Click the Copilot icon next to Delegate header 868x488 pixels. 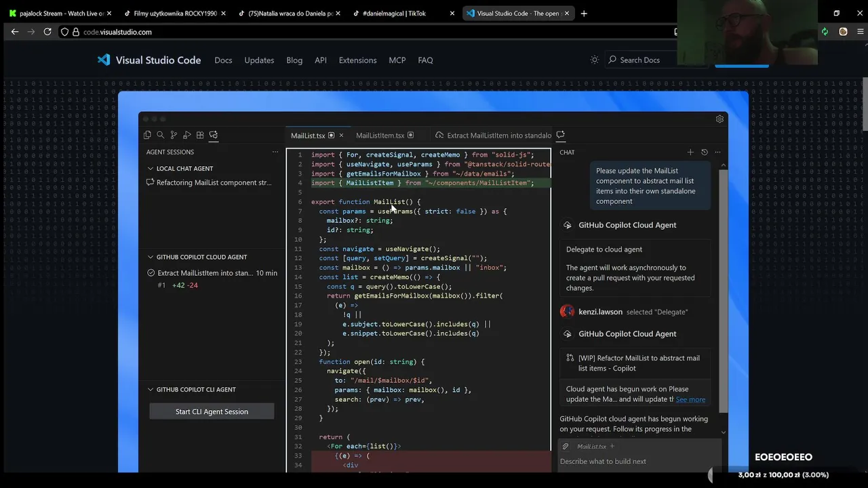click(568, 225)
